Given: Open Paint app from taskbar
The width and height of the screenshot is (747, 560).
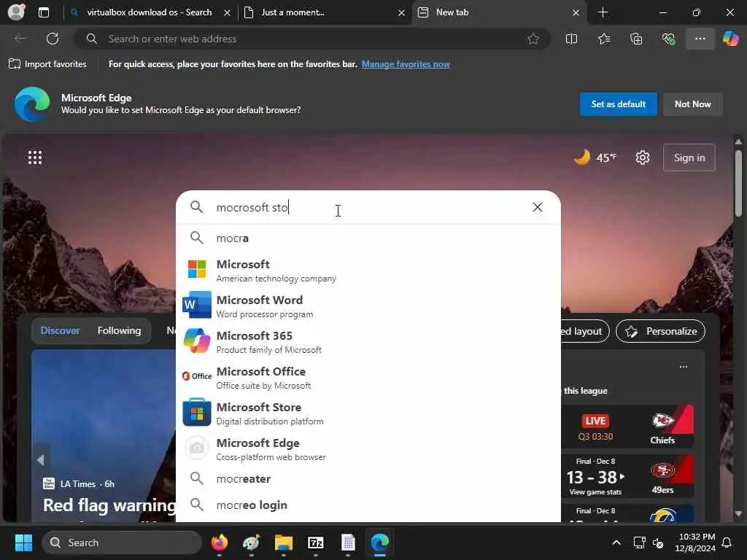Looking at the screenshot, I should click(252, 542).
